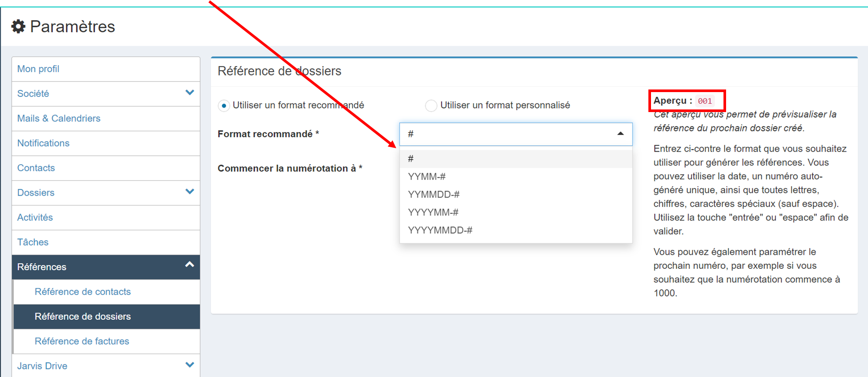Choose the # option in the list
The width and height of the screenshot is (868, 377).
[x=516, y=159]
